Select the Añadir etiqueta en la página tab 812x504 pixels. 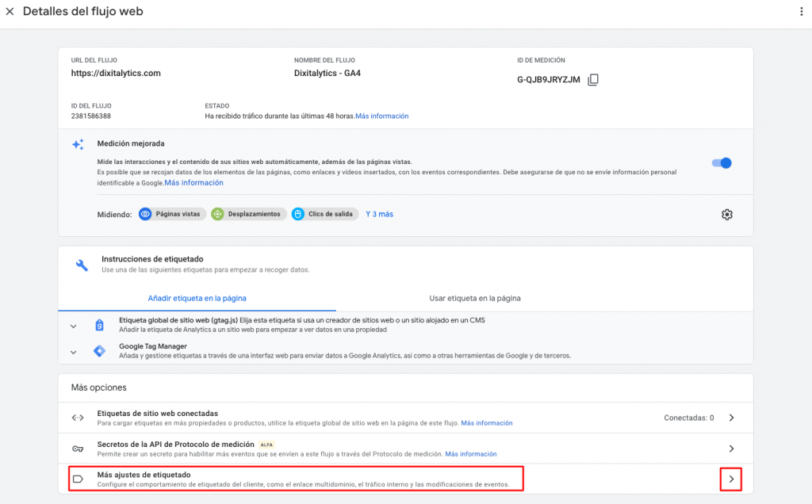(197, 298)
